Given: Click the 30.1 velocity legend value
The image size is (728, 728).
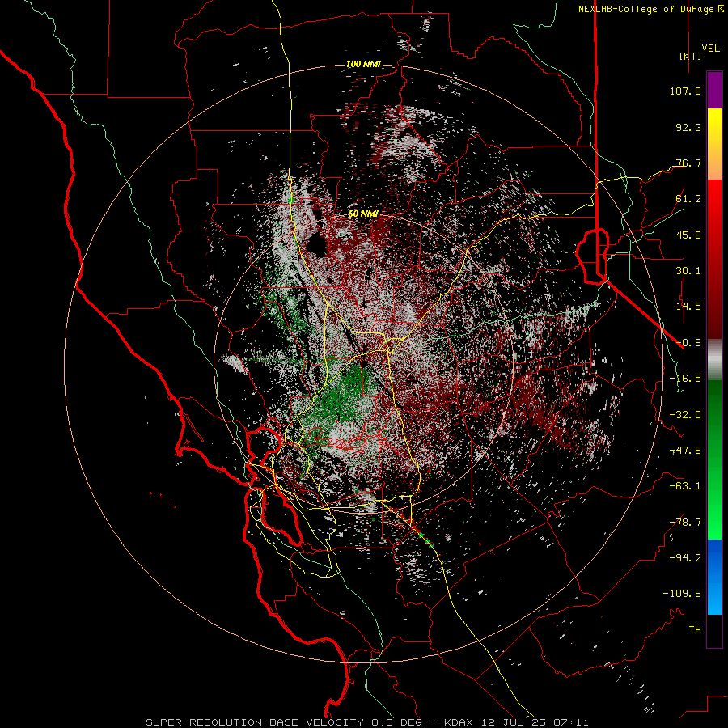Looking at the screenshot, I should click(x=688, y=271).
